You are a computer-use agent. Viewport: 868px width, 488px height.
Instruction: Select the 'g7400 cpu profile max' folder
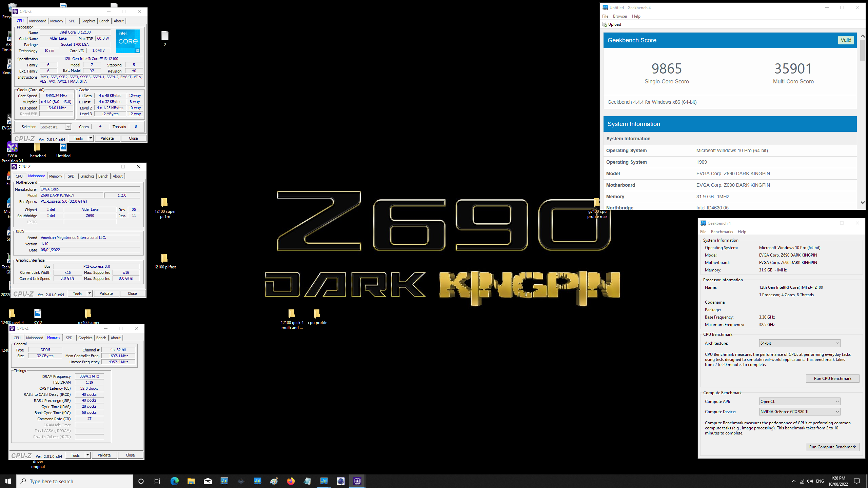[597, 208]
